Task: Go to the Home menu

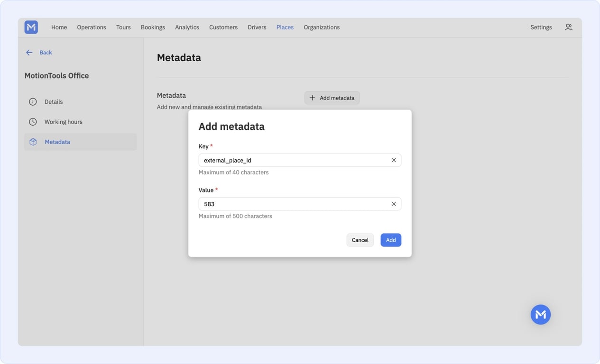Action: (x=59, y=27)
